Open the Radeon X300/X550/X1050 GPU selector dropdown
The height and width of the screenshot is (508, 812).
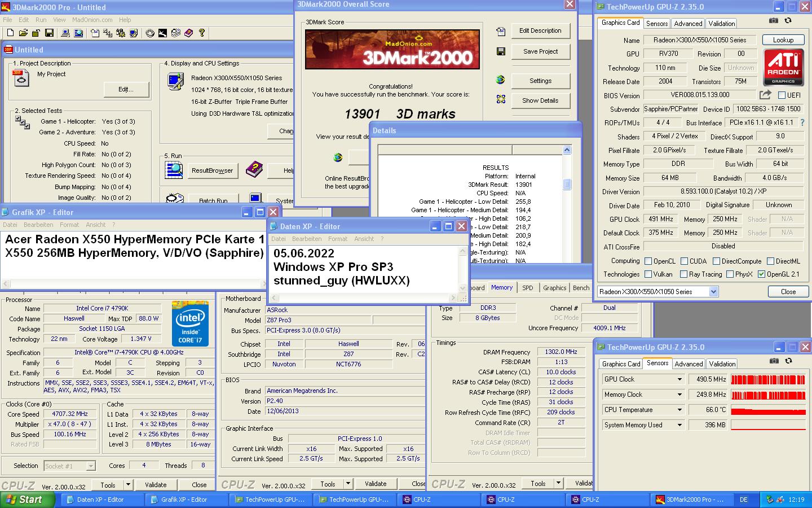713,292
